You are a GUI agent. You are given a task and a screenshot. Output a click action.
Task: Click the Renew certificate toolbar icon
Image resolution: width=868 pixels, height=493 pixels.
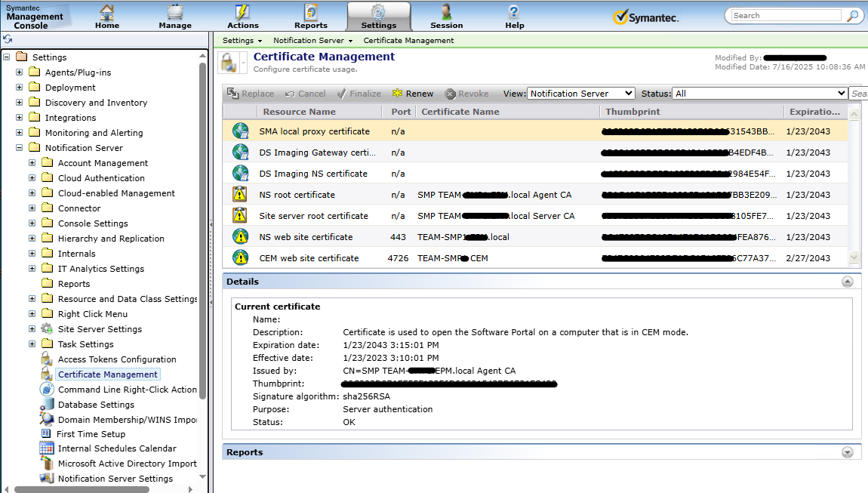coord(397,94)
